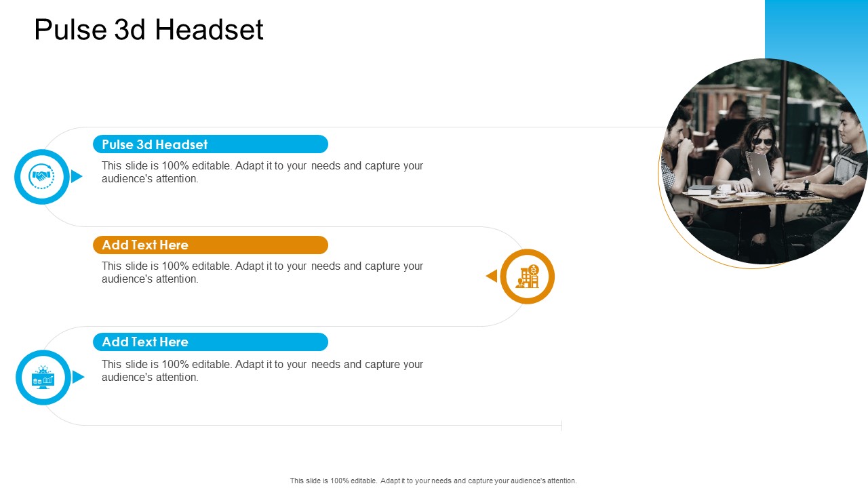The width and height of the screenshot is (868, 488).
Task: Click the monitor with chart icon
Action: (43, 378)
